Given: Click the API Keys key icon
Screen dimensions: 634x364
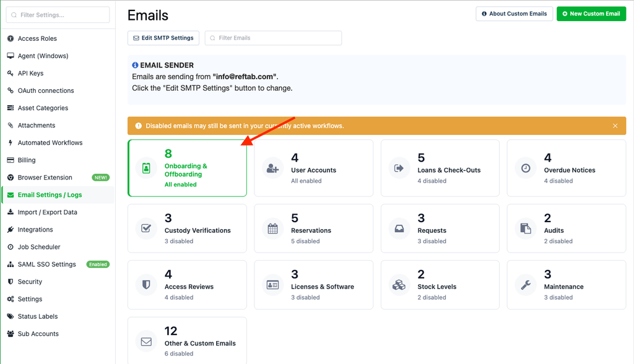Looking at the screenshot, I should tap(11, 73).
